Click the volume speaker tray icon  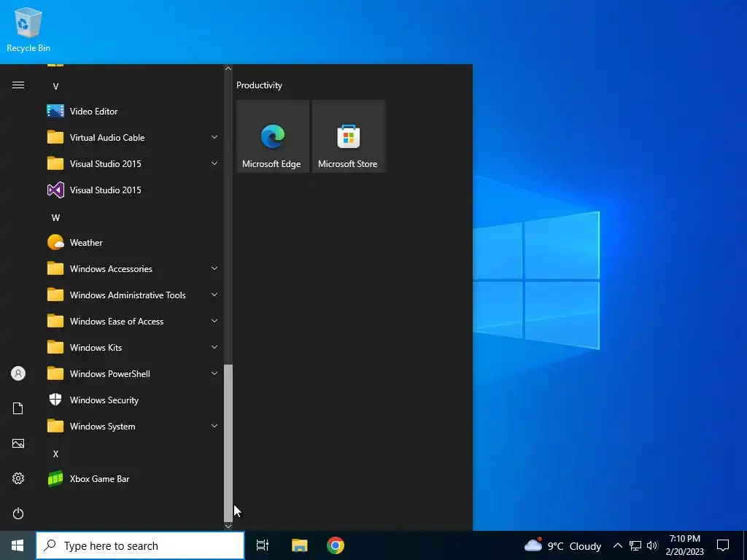(x=652, y=545)
